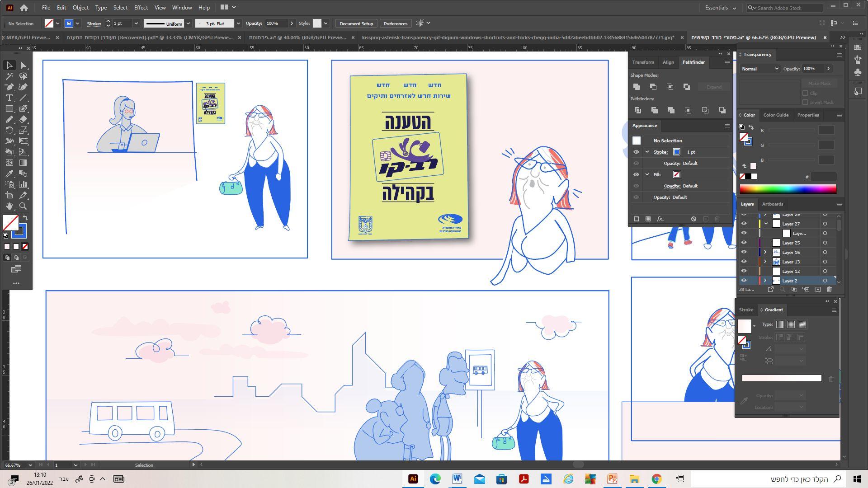The image size is (868, 488).
Task: Pick the Eyedropper tool
Action: pyautogui.click(x=9, y=174)
